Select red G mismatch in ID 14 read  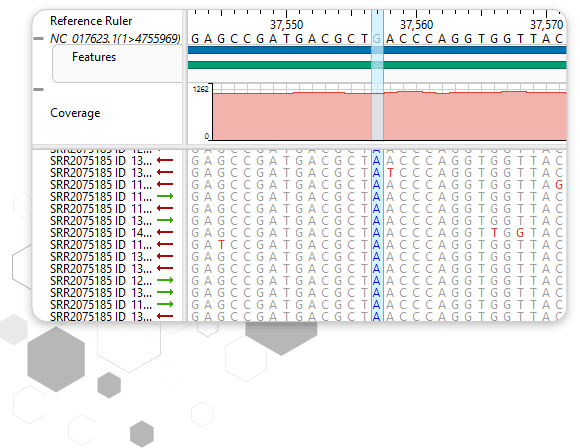pyautogui.click(x=520, y=233)
